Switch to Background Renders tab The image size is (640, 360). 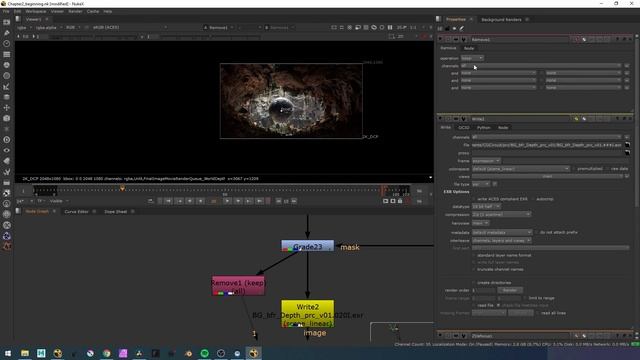[501, 20]
